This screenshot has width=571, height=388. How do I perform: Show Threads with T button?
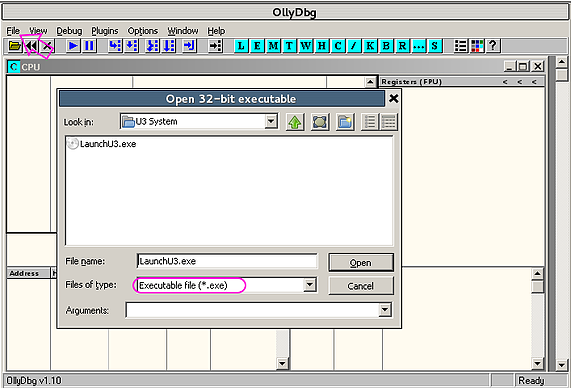tap(290, 46)
